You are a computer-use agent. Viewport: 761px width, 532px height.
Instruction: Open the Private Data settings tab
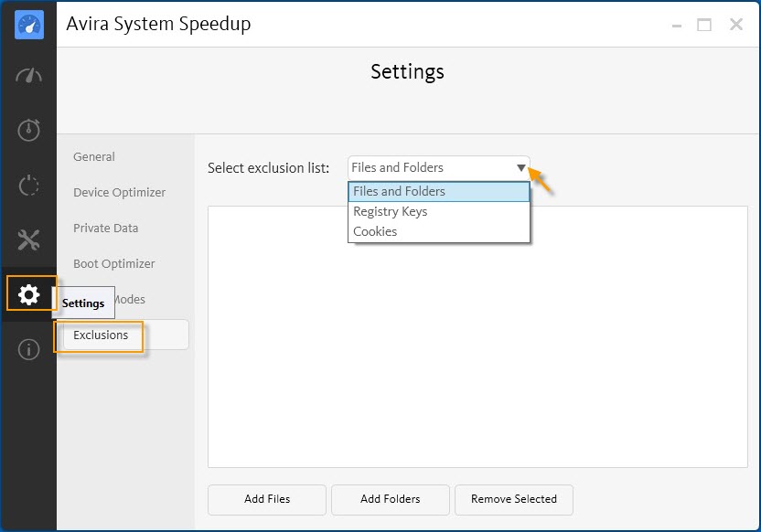(106, 228)
